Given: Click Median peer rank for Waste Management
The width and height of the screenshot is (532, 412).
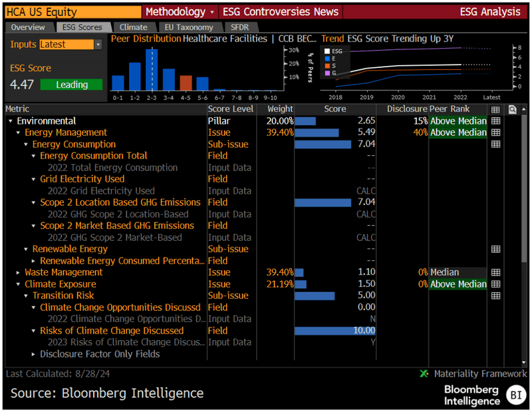Looking at the screenshot, I should 458,272.
